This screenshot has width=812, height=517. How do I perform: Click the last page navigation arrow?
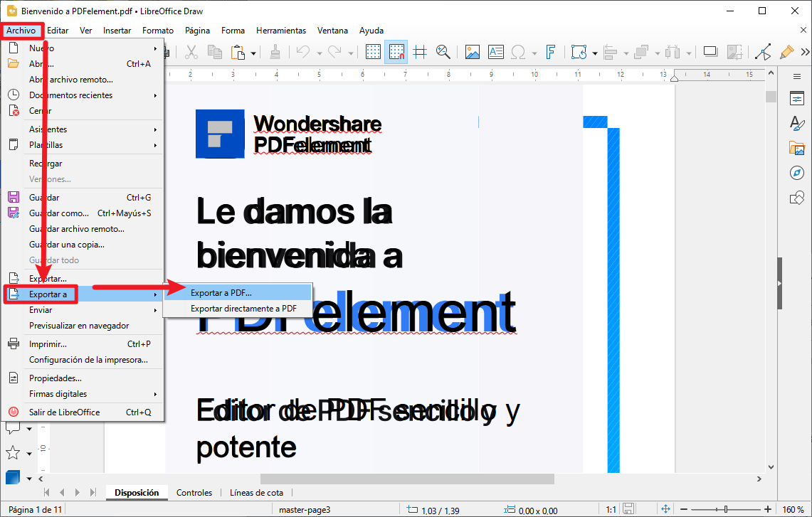(93, 493)
